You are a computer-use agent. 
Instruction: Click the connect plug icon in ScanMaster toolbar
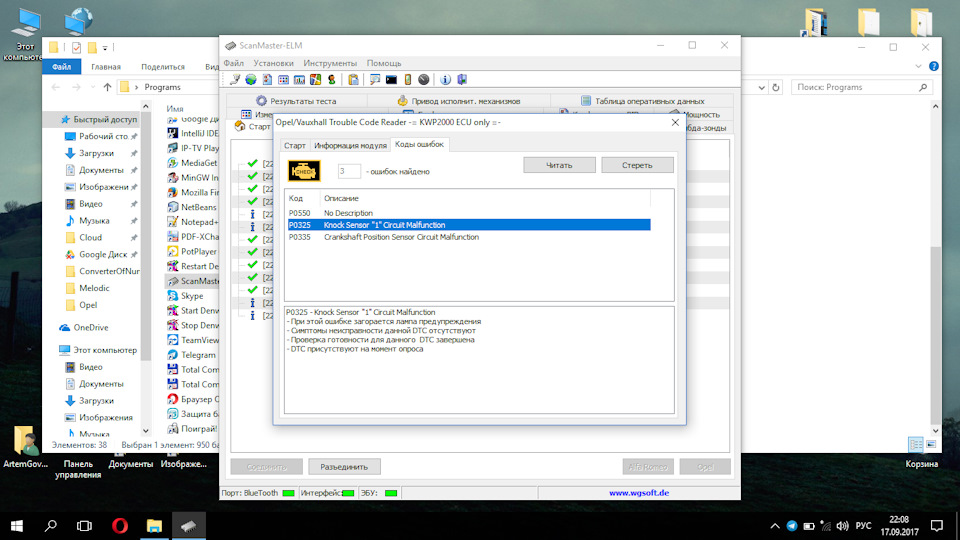[x=235, y=80]
